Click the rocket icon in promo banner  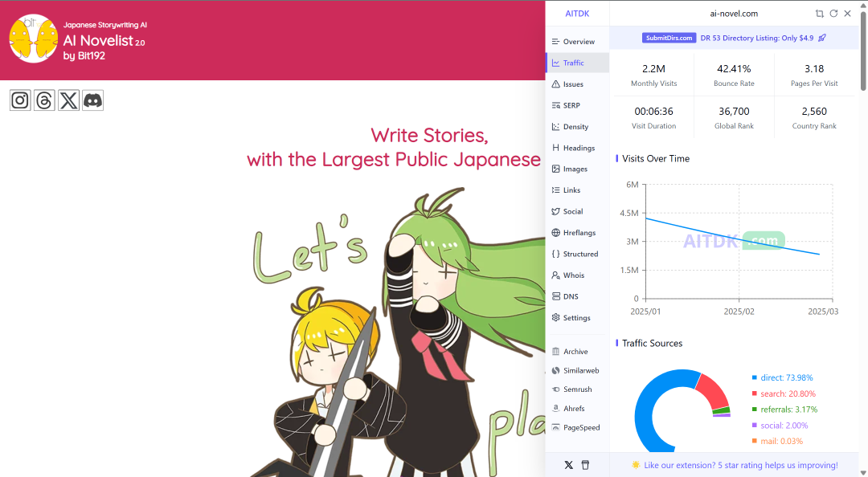tap(822, 38)
